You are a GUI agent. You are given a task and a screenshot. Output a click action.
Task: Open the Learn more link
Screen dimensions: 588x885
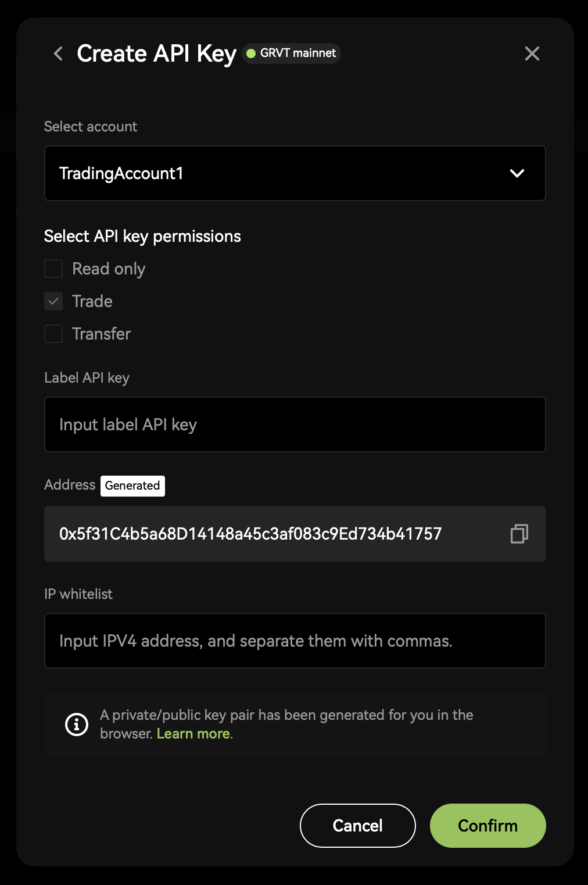point(193,734)
